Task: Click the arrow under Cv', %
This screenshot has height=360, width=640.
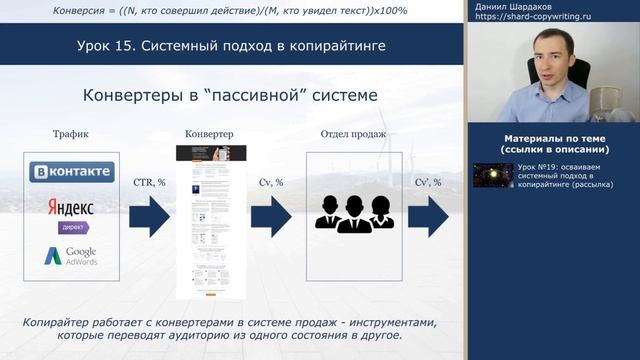Action: click(429, 216)
